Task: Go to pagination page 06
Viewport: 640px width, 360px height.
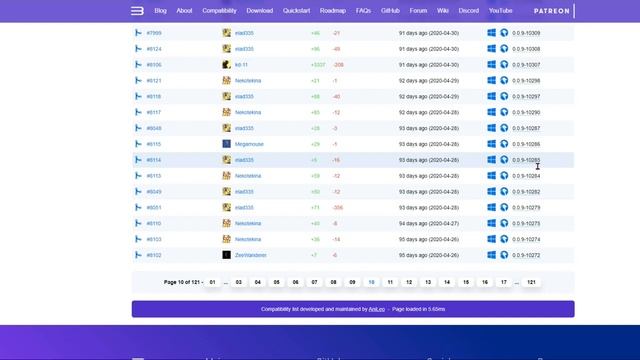Action: pos(296,282)
